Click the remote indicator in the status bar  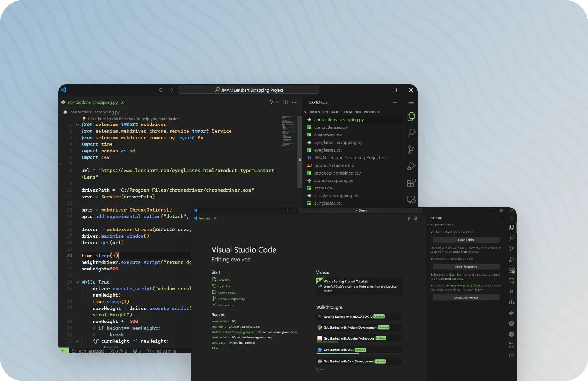pos(63,351)
